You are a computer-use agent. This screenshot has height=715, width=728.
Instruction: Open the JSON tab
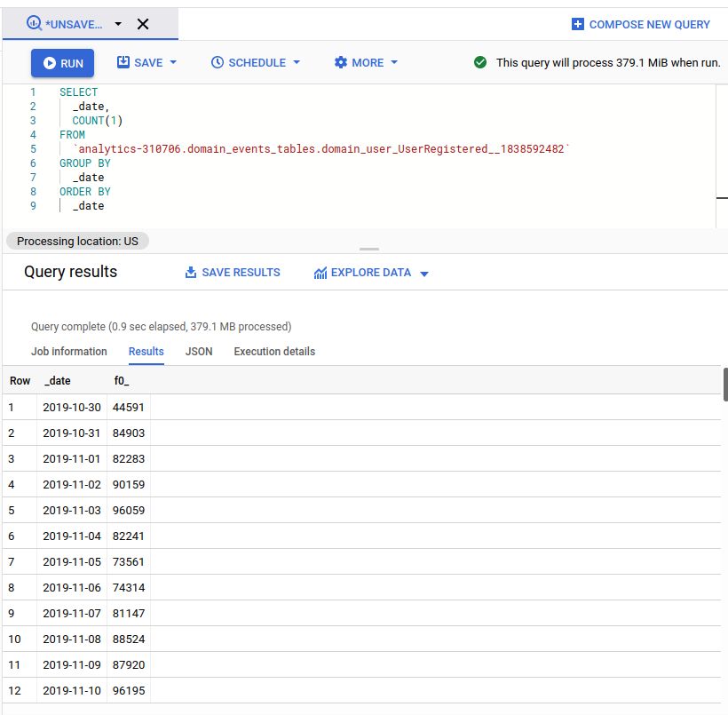tap(199, 352)
